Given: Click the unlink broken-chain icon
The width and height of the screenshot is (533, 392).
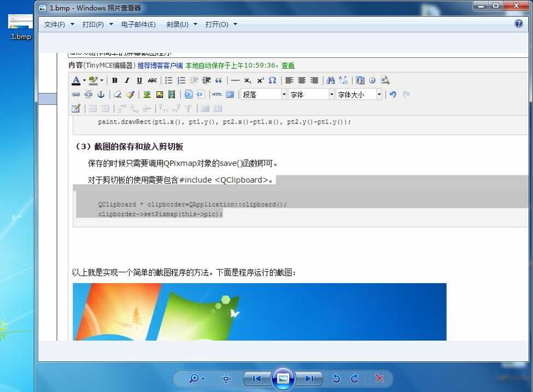Looking at the screenshot, I should click(x=89, y=95).
